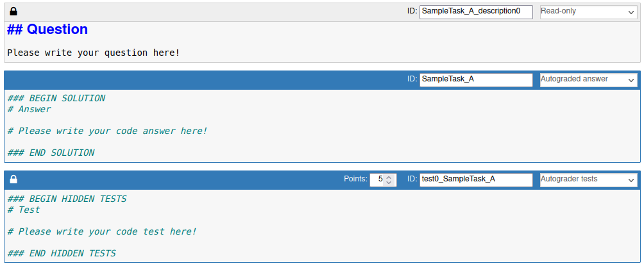Open the Autograder tests type dropdown

tap(589, 180)
